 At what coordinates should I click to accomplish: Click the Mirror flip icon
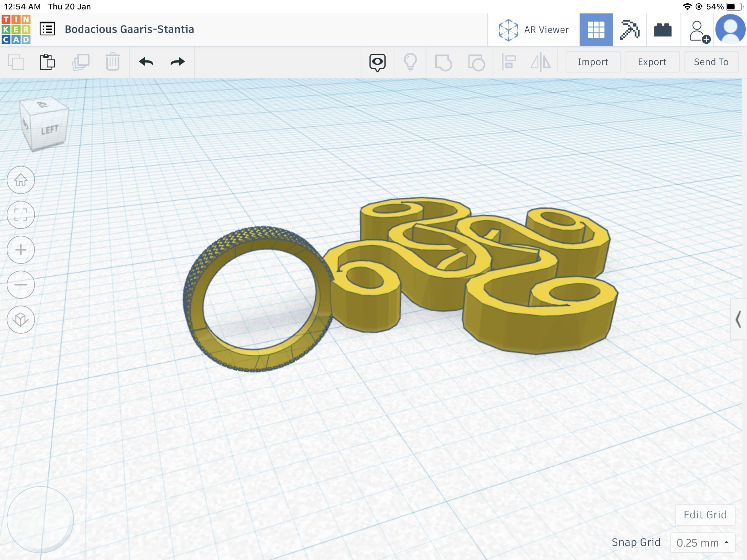click(540, 62)
